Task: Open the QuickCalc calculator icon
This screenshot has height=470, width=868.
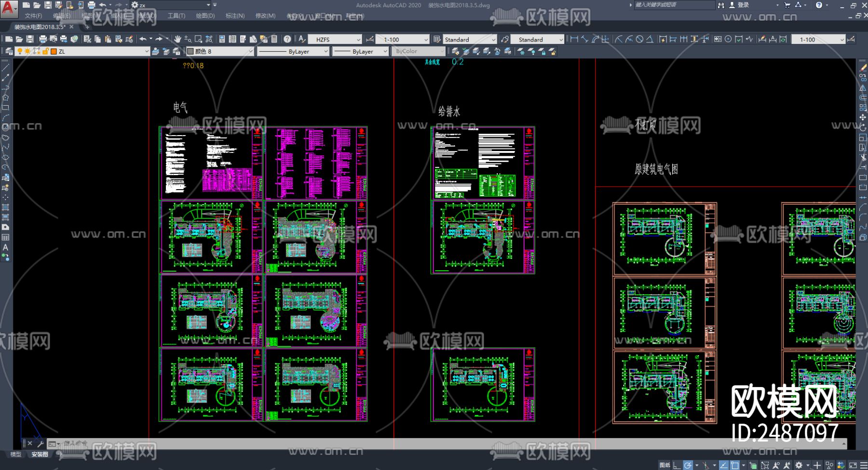Action: coord(274,39)
